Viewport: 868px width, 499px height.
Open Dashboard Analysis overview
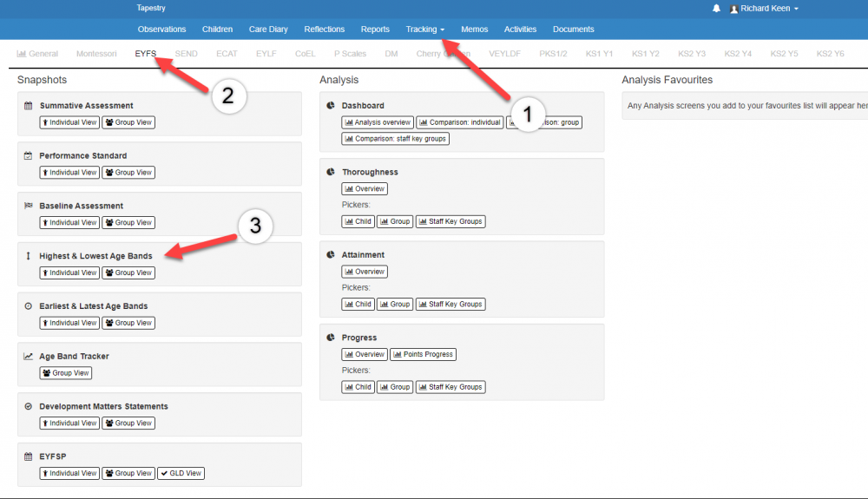click(378, 122)
